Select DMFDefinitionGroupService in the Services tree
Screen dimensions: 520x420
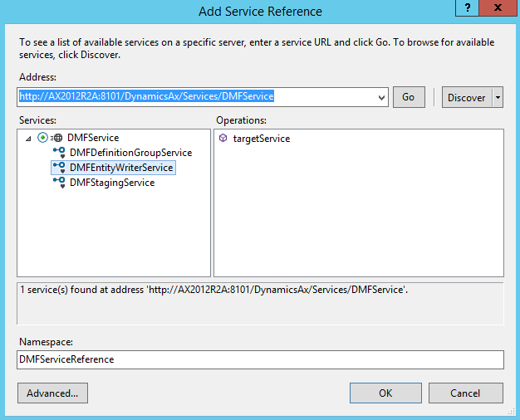pyautogui.click(x=130, y=153)
